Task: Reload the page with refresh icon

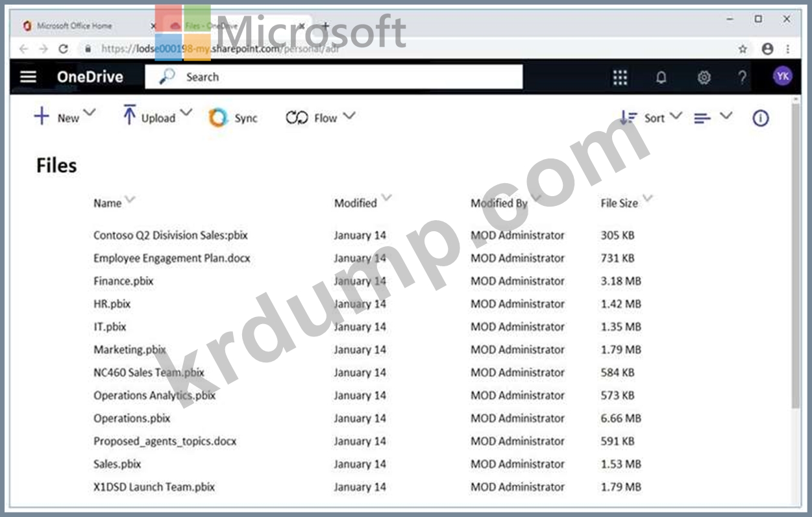Action: [x=63, y=49]
